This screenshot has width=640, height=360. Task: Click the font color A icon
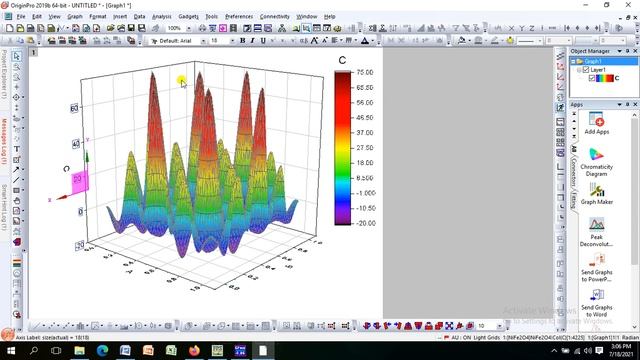[365, 40]
